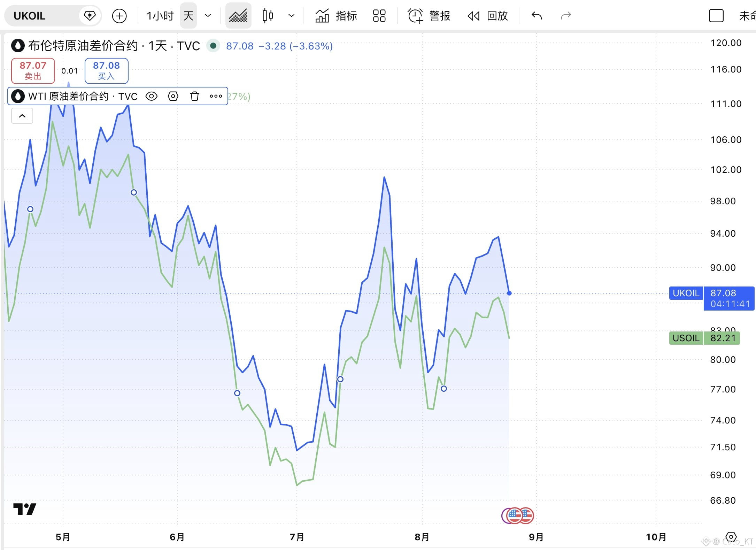756x550 pixels.
Task: Collapse the legend with chevron-up button
Action: coord(22,116)
